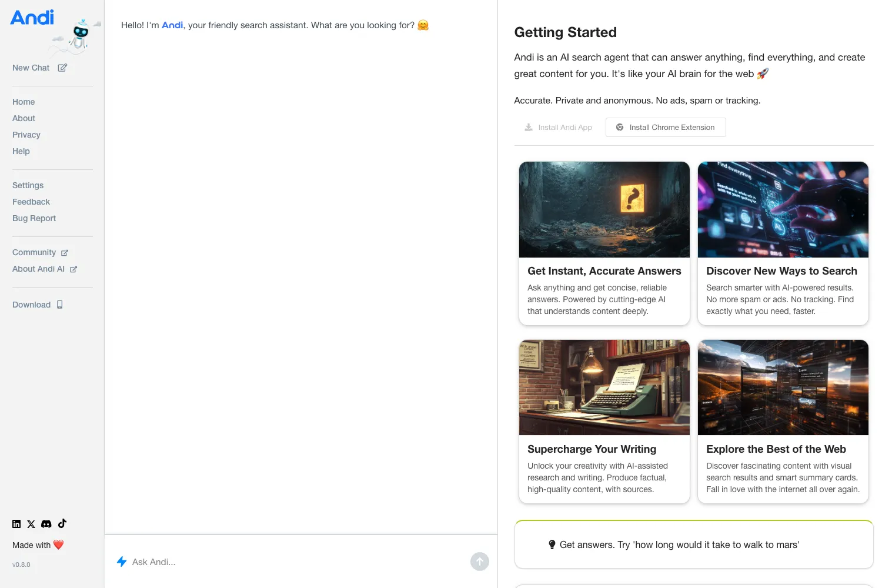The height and width of the screenshot is (588, 882).
Task: Open the X (Twitter) social icon
Action: click(31, 524)
